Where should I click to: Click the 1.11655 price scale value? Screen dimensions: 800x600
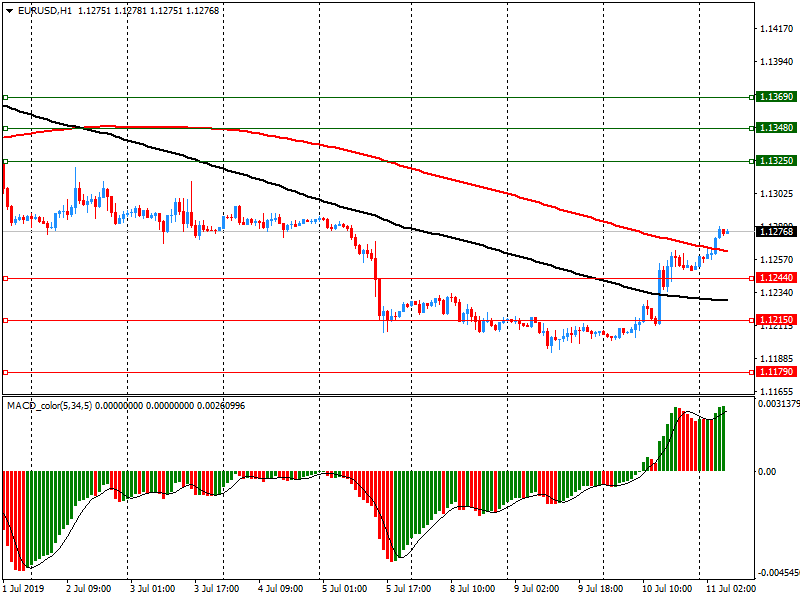click(777, 392)
